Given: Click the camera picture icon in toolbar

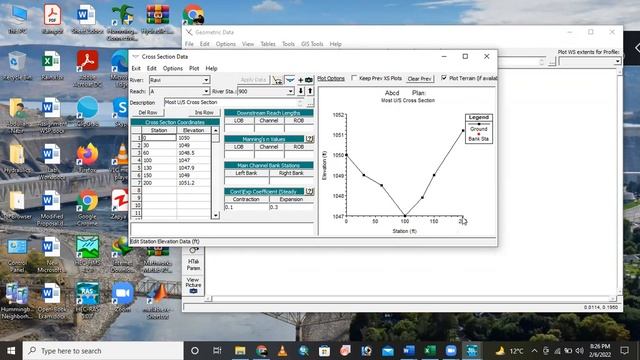Looking at the screenshot, I should click(x=309, y=80).
